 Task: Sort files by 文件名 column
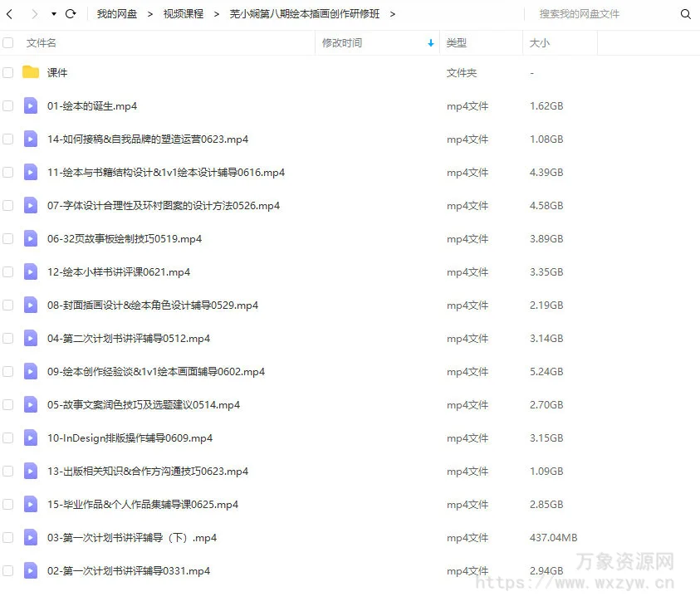(42, 43)
